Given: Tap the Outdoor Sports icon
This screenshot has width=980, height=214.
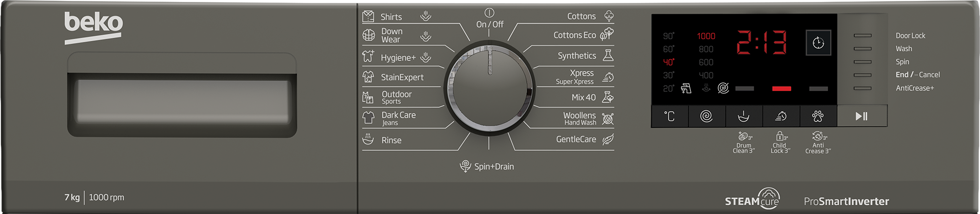Looking at the screenshot, I should pyautogui.click(x=368, y=97).
